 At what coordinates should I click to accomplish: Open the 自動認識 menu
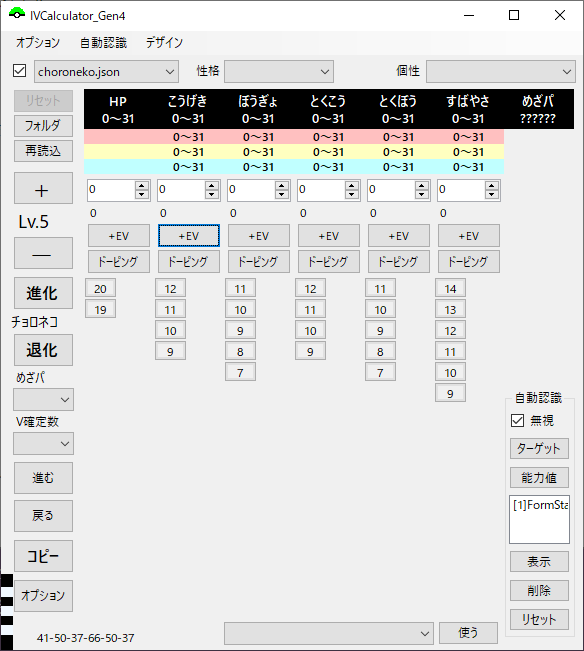(x=103, y=42)
